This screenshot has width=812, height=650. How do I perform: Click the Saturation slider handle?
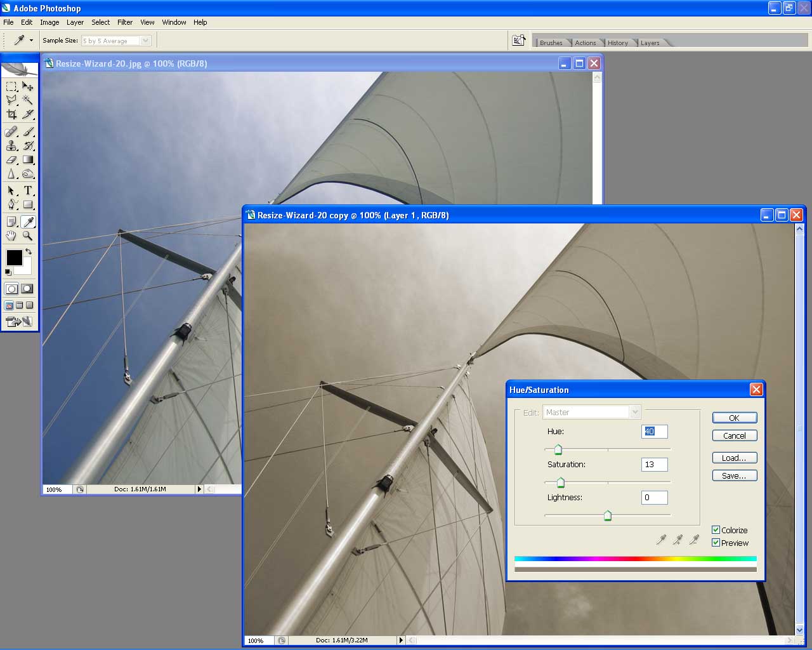560,483
